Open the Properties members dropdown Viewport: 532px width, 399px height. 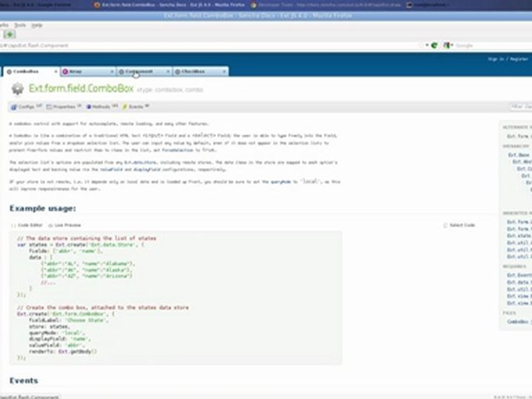pyautogui.click(x=64, y=107)
